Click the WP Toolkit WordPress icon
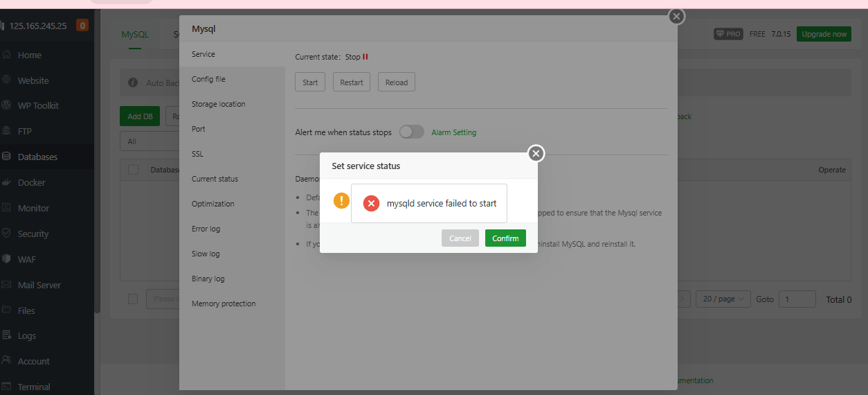The width and height of the screenshot is (868, 395). point(6,105)
